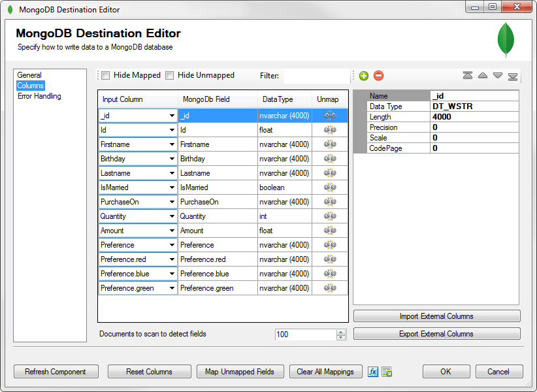Click the Reset Columns button
The width and height of the screenshot is (537, 392).
coord(150,372)
